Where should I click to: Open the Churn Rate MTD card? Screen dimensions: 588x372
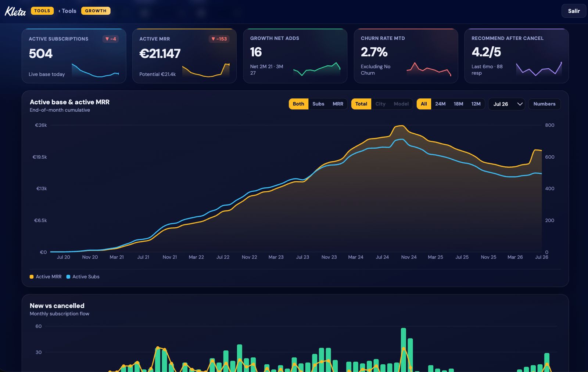tap(406, 56)
